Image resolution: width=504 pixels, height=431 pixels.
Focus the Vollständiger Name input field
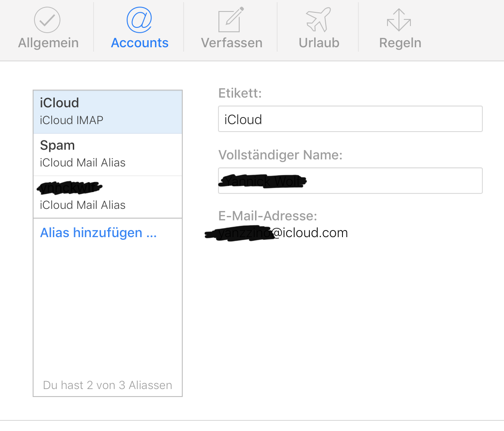350,181
